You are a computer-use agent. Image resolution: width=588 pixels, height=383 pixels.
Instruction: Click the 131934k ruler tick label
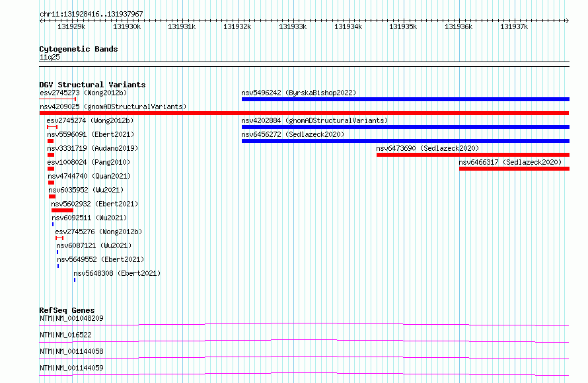pyautogui.click(x=348, y=26)
